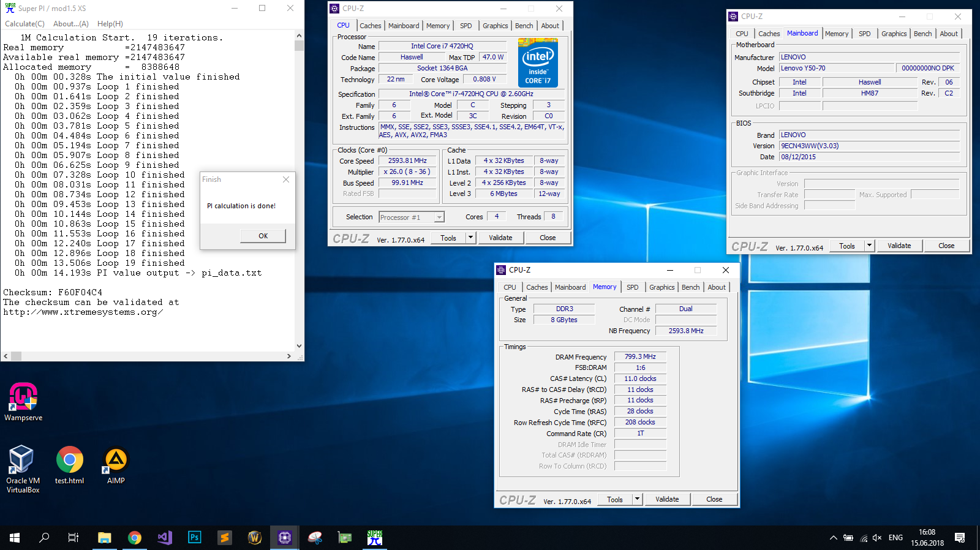Open taskbar search magnifier
This screenshot has width=980, height=550.
click(x=44, y=538)
